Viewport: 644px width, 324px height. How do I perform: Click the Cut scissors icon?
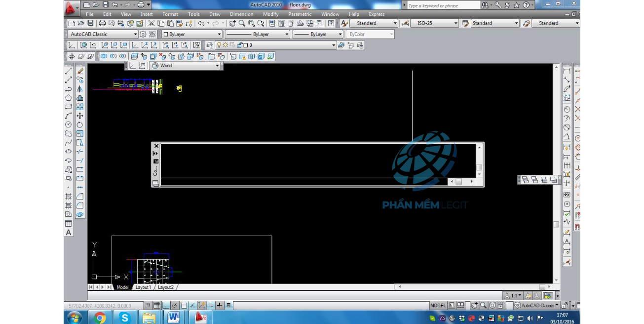click(151, 23)
